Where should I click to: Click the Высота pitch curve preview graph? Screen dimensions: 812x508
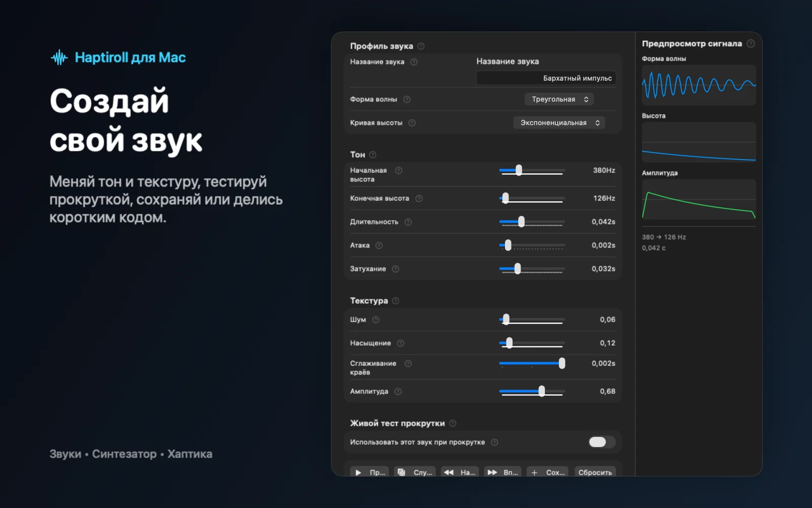point(699,142)
